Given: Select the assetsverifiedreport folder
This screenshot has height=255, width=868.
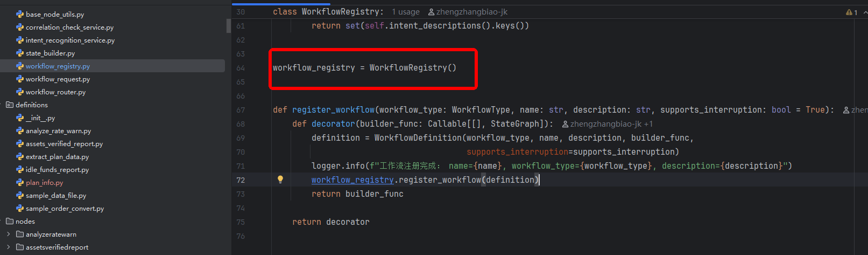Looking at the screenshot, I should click(57, 247).
